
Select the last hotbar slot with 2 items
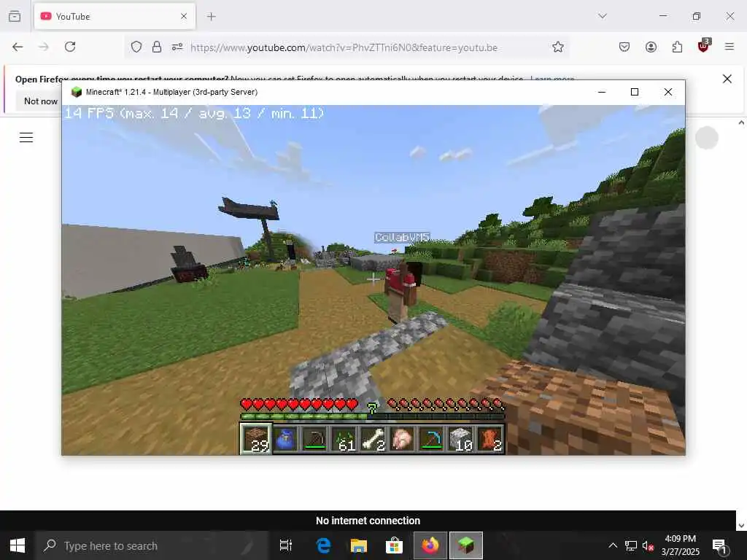click(x=489, y=438)
